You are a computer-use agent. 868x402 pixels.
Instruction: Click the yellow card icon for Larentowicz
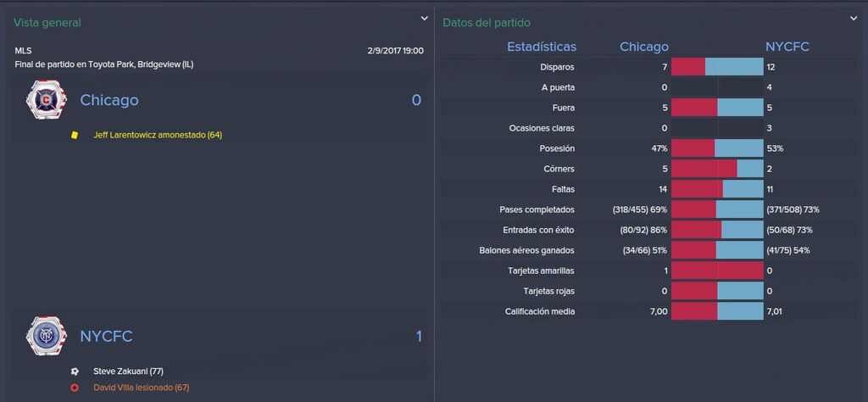point(75,135)
